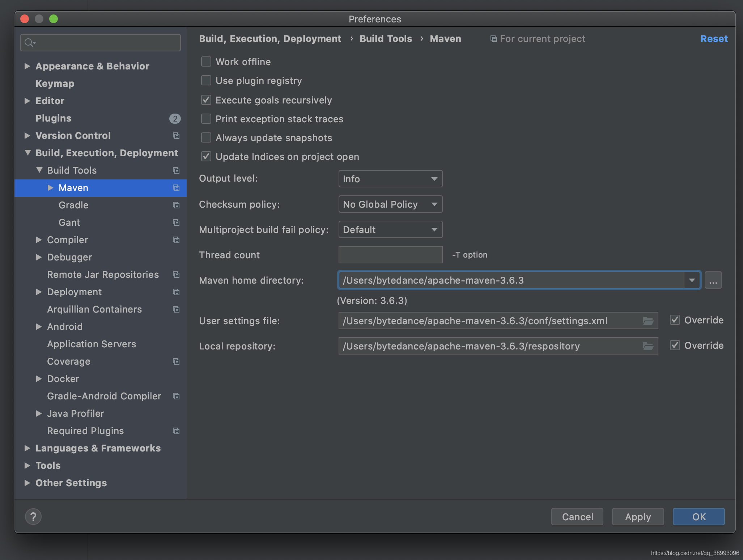Image resolution: width=743 pixels, height=560 pixels.
Task: Click the For current project icon in header
Action: [493, 39]
